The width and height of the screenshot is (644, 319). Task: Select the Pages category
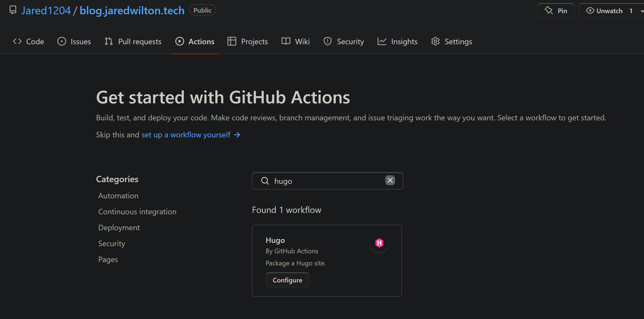(108, 259)
